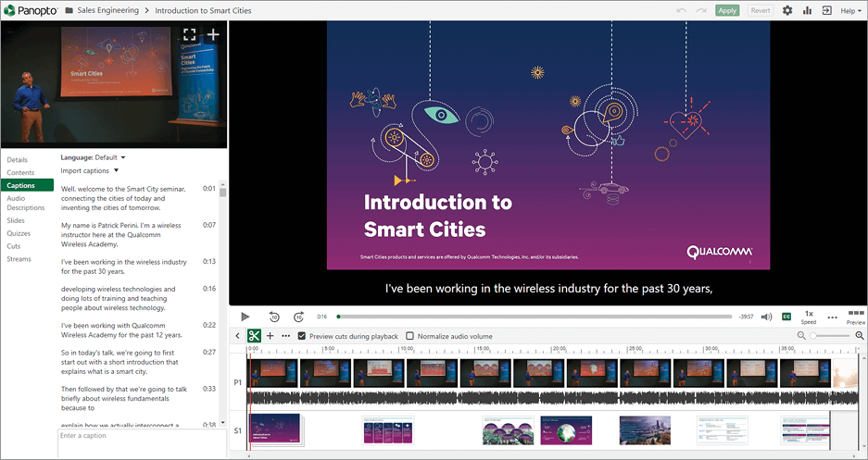Open the stats bar chart icon
The image size is (868, 460).
tap(807, 10)
